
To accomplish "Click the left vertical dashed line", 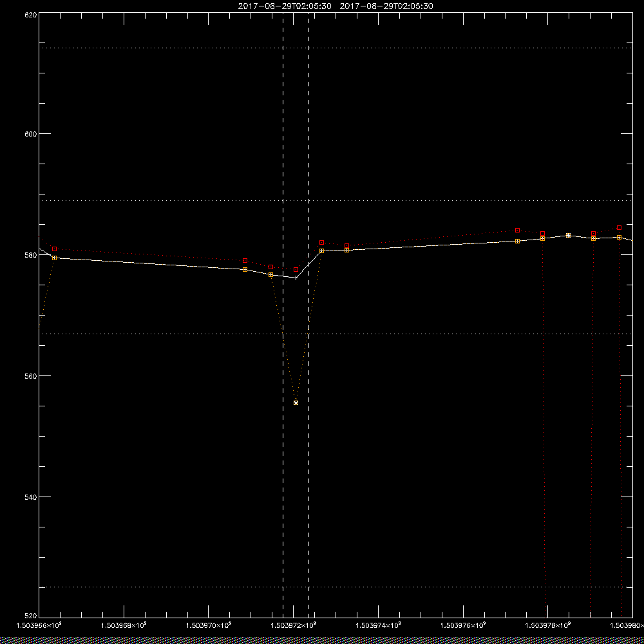I will [283, 315].
